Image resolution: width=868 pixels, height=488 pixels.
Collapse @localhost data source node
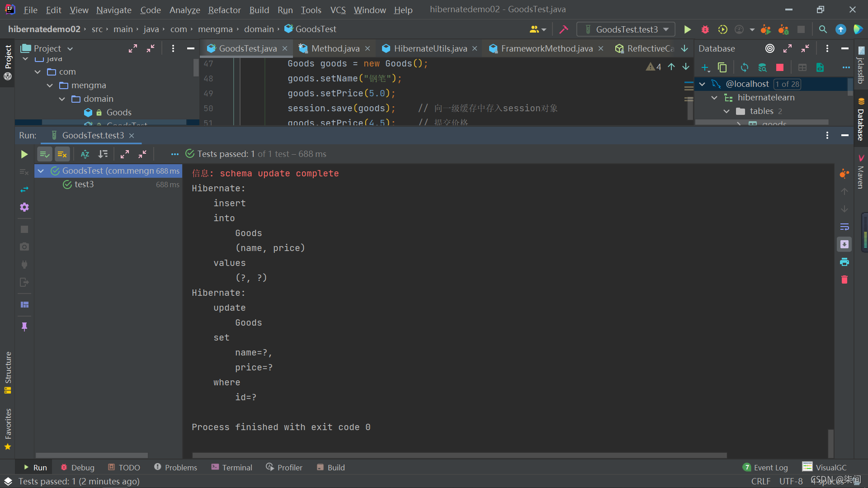coord(702,84)
